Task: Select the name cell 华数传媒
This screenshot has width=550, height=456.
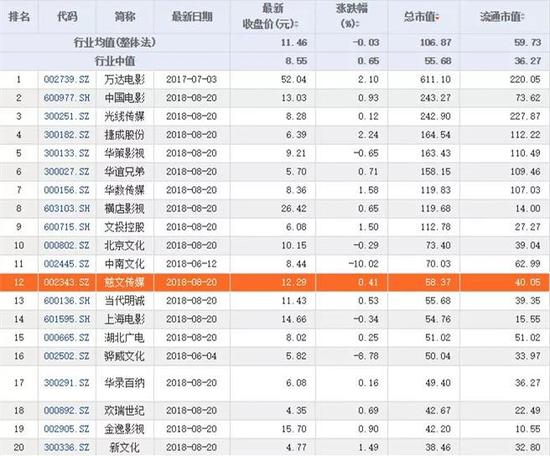Action: coord(125,190)
